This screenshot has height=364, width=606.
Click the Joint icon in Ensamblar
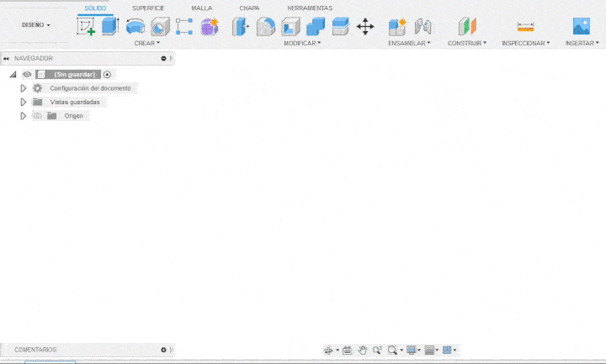point(423,26)
